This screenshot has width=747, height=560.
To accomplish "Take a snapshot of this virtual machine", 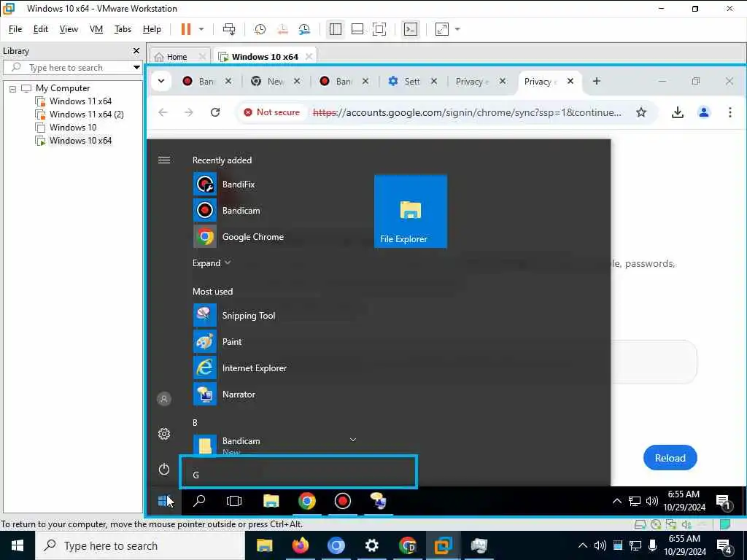I will point(260,29).
